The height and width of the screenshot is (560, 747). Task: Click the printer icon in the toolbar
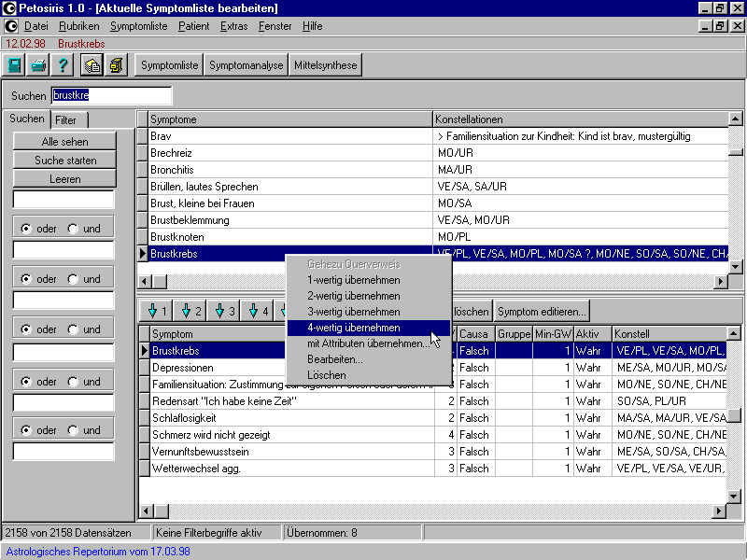pyautogui.click(x=38, y=65)
